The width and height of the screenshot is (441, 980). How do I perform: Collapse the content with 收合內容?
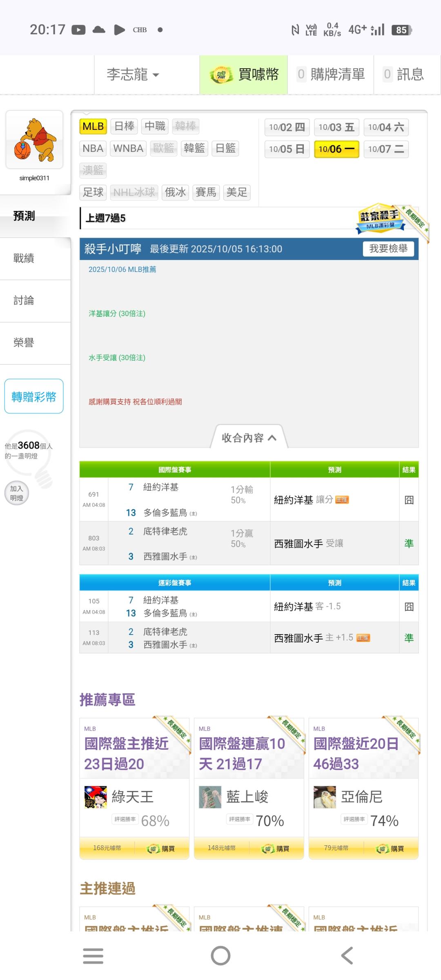pos(249,438)
